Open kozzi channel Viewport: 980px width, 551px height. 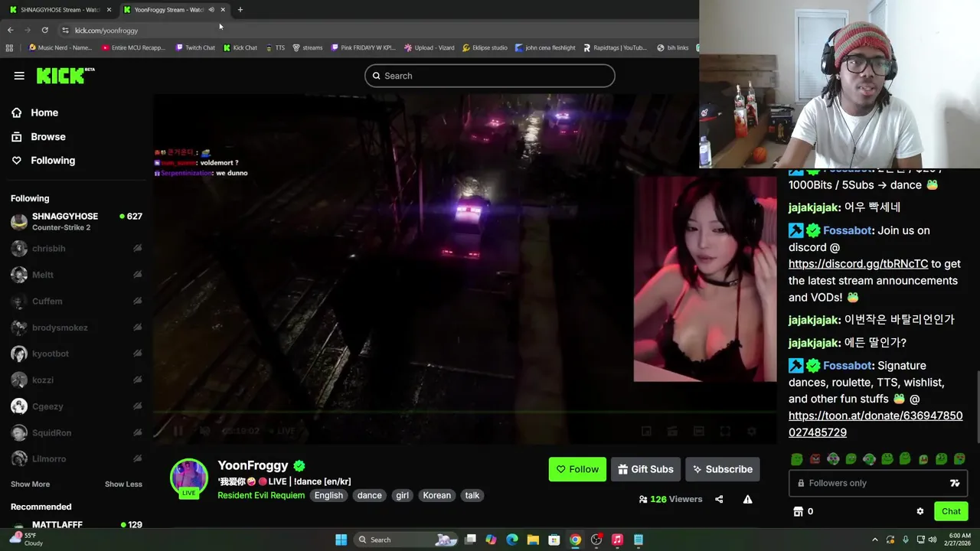click(77, 380)
